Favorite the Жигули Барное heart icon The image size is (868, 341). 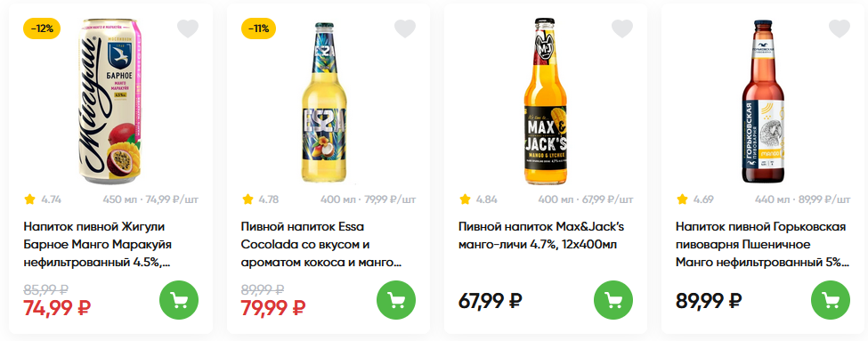click(x=188, y=28)
